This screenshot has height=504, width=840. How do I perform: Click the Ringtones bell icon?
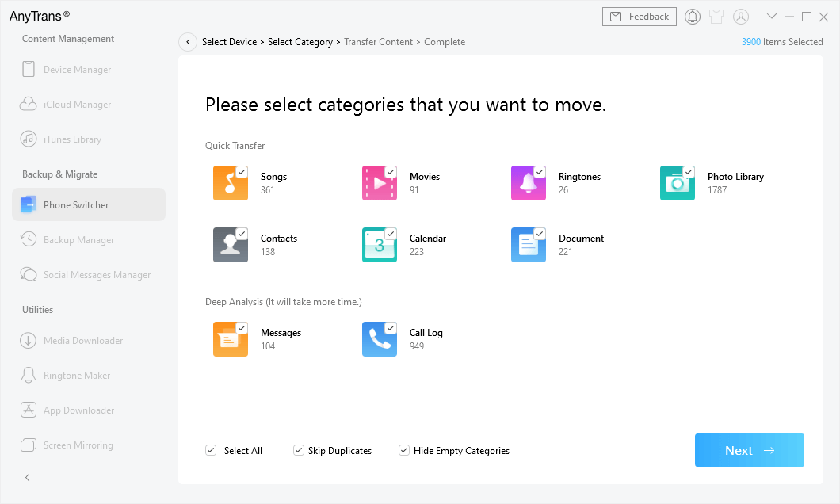pyautogui.click(x=528, y=183)
